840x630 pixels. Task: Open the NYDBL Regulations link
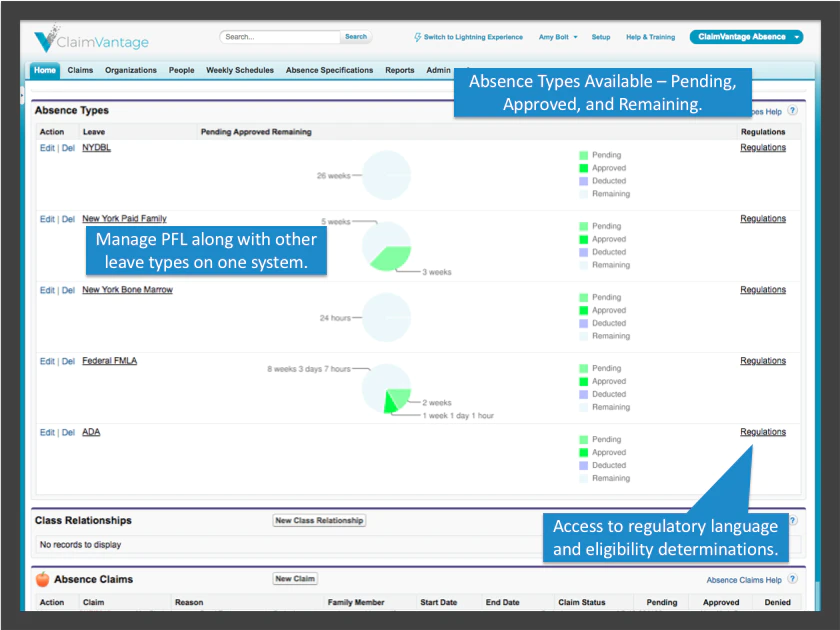763,147
